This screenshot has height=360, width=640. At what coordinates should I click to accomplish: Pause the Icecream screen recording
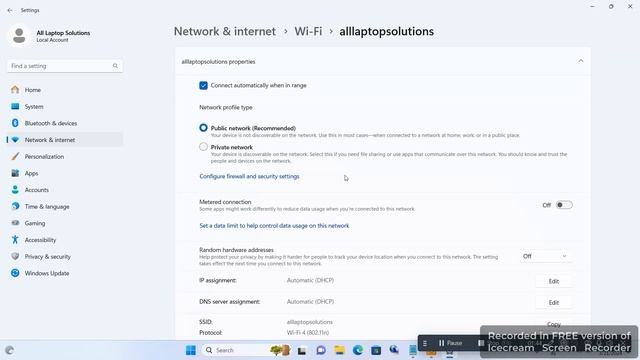tap(451, 343)
